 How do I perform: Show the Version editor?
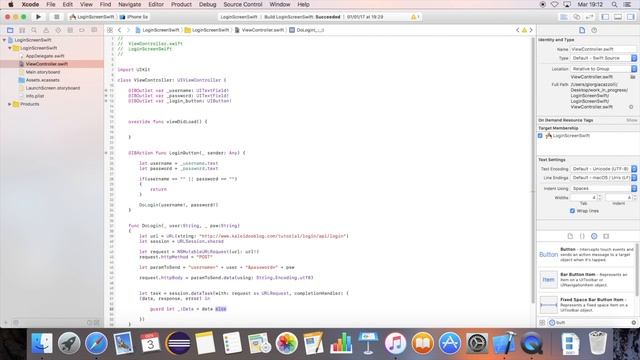(590, 17)
